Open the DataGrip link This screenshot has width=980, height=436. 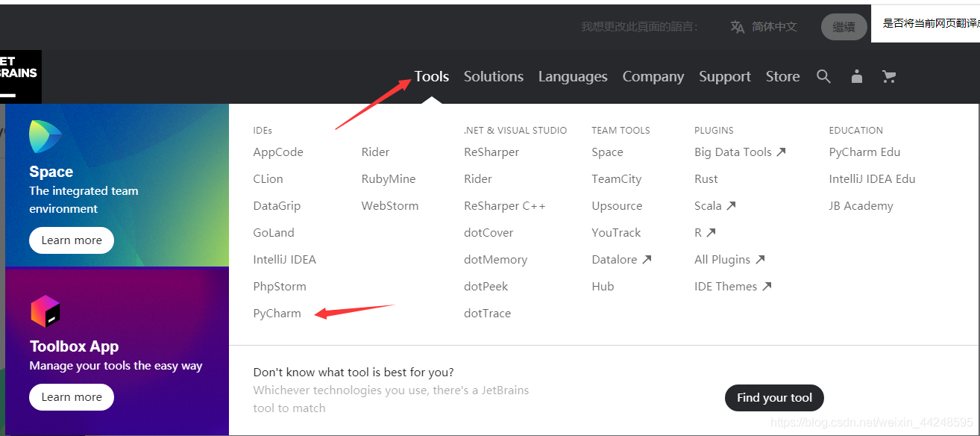point(277,206)
